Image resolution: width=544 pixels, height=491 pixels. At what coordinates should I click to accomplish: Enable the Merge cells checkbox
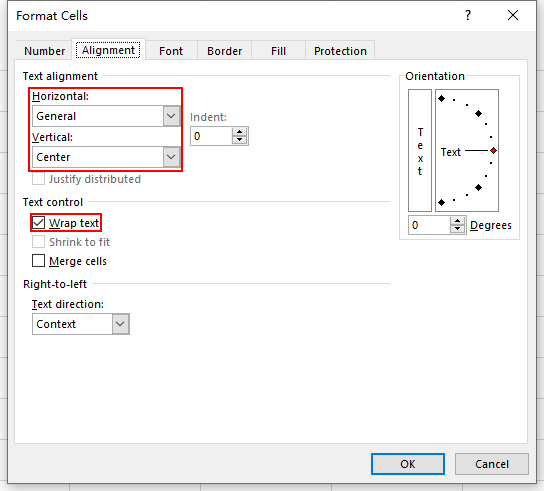point(39,261)
